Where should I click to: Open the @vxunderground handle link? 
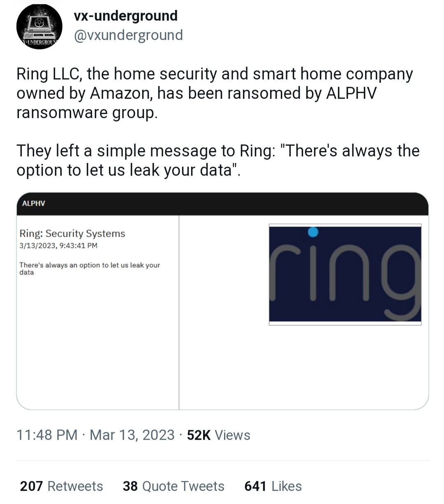click(x=128, y=35)
